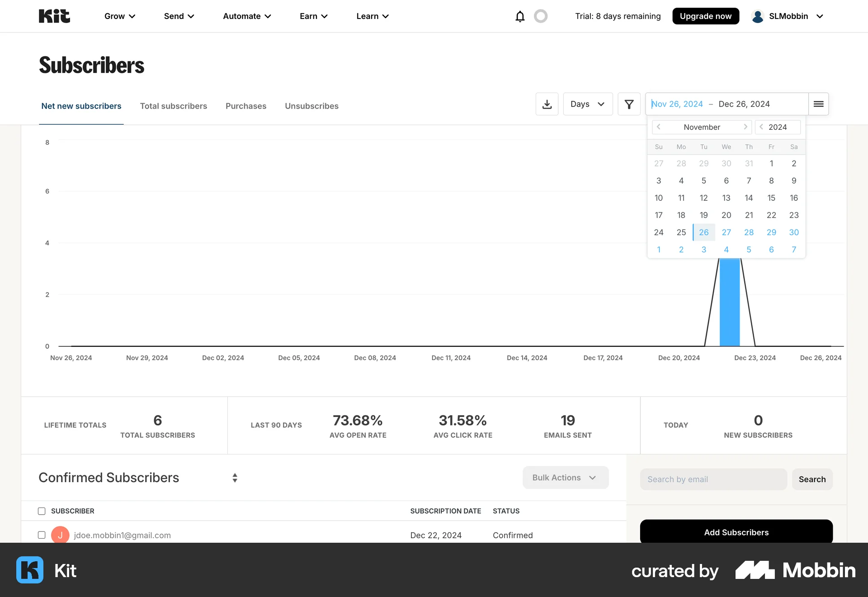Click the Upgrade now button
The height and width of the screenshot is (597, 868).
click(x=706, y=16)
